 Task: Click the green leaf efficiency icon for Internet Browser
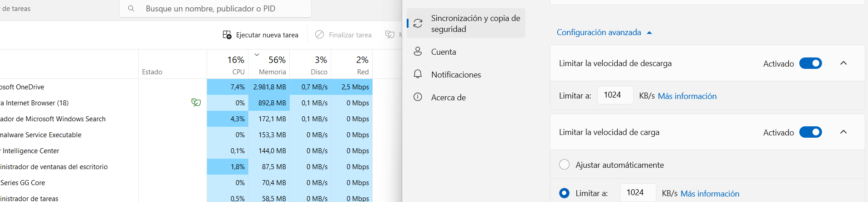pos(196,103)
